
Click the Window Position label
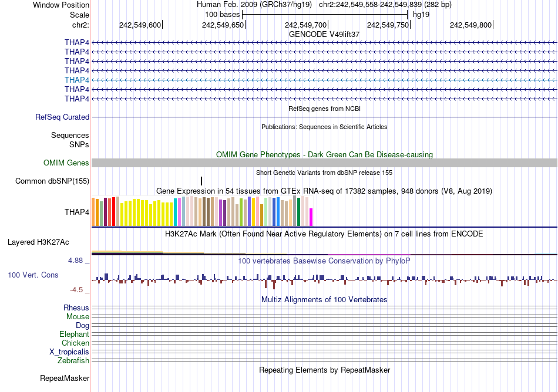point(61,5)
